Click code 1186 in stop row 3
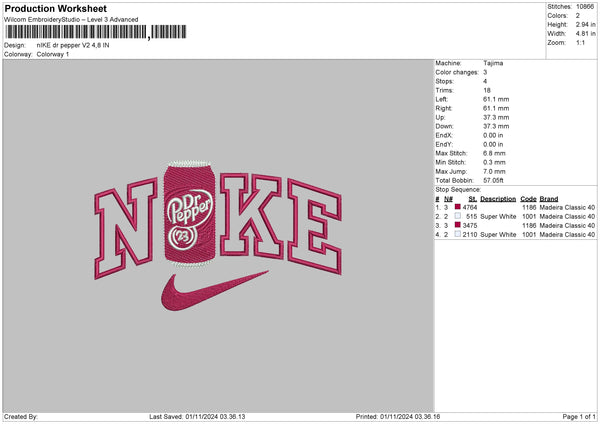The height and width of the screenshot is (424, 600). point(529,225)
